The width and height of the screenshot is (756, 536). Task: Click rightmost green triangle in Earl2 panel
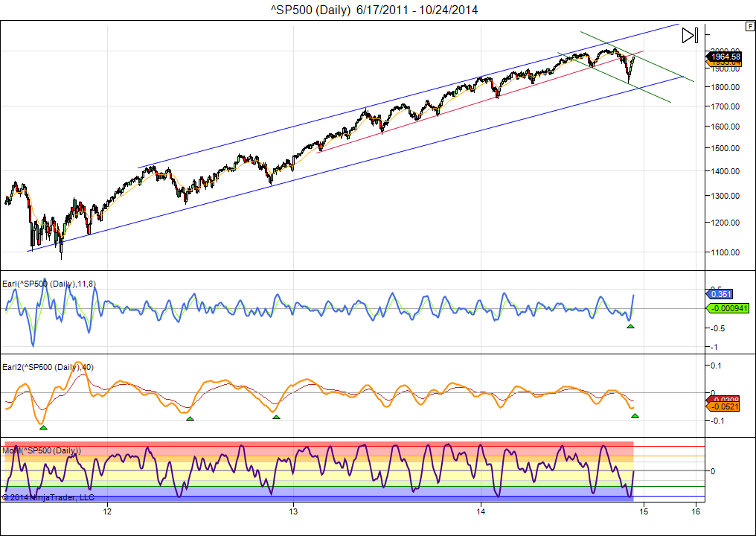(635, 415)
